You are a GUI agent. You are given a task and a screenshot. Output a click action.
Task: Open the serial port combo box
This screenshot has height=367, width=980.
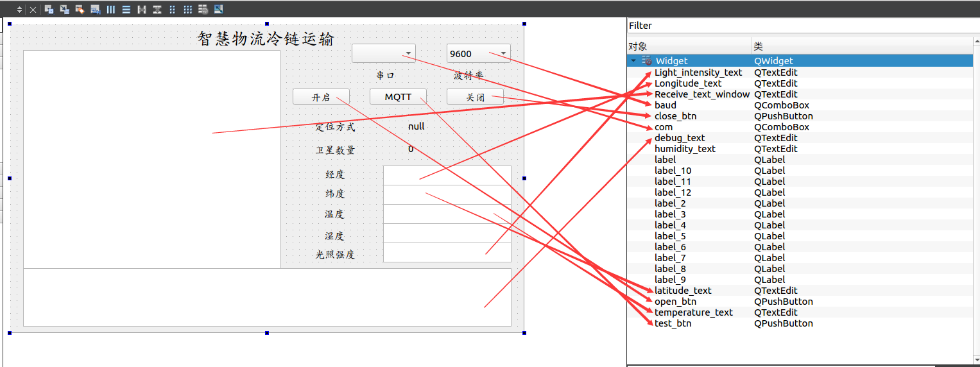pos(383,53)
